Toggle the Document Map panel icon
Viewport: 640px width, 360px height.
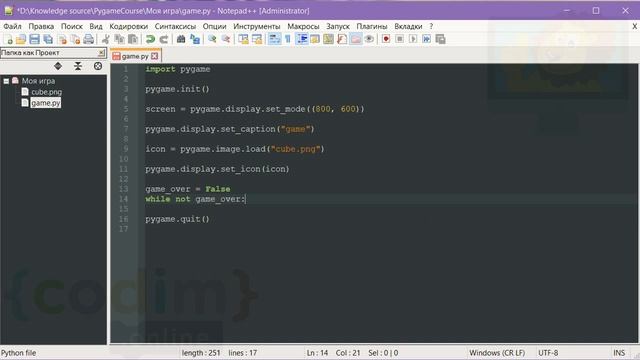328,39
